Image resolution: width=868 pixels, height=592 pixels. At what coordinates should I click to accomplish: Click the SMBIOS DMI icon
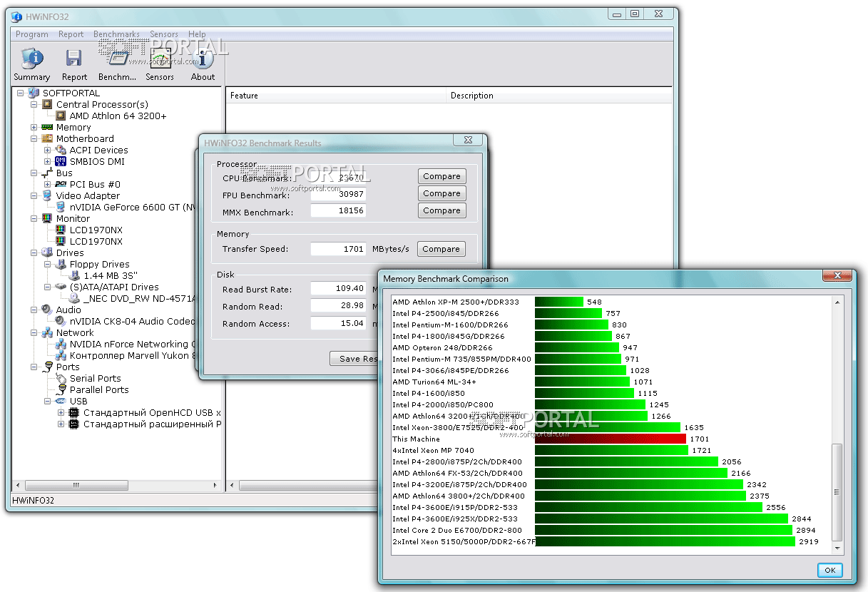pyautogui.click(x=61, y=161)
